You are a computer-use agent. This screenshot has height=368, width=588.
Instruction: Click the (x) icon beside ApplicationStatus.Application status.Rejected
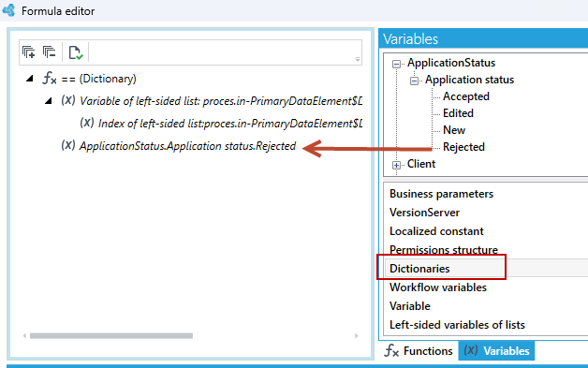point(67,145)
